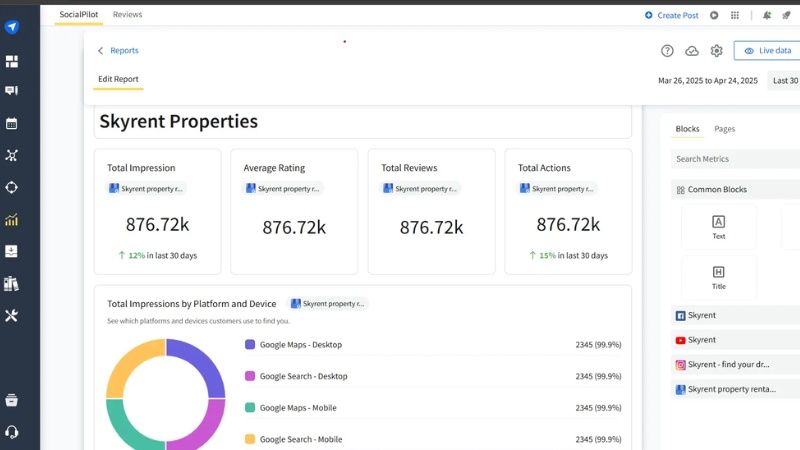The width and height of the screenshot is (800, 450).
Task: Click the back chevron next to Reports
Action: pyautogui.click(x=101, y=51)
